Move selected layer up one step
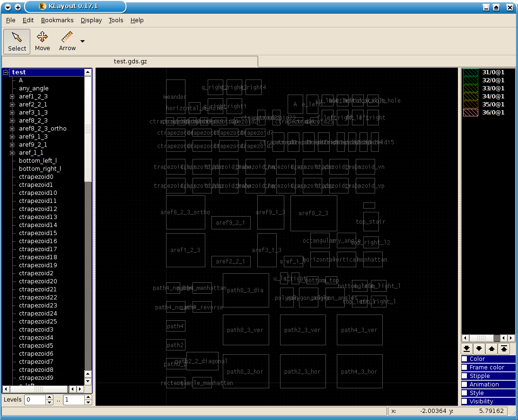The image size is (518, 420). [x=492, y=349]
